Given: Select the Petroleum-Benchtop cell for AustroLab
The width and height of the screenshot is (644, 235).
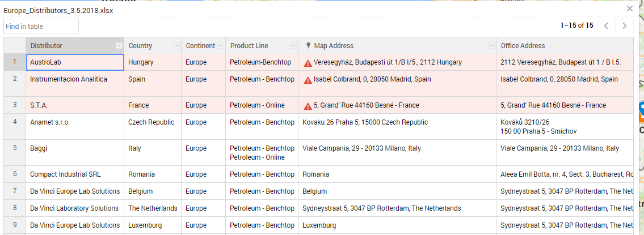Looking at the screenshot, I should coord(262,62).
